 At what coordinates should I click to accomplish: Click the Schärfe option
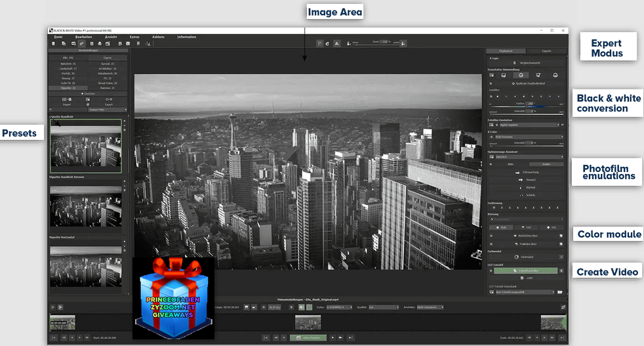[528, 195]
